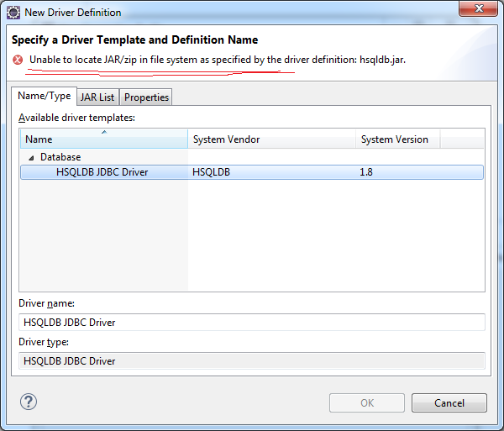Click the 'Available driver templates' label
Image resolution: width=504 pixels, height=431 pixels.
coord(76,118)
